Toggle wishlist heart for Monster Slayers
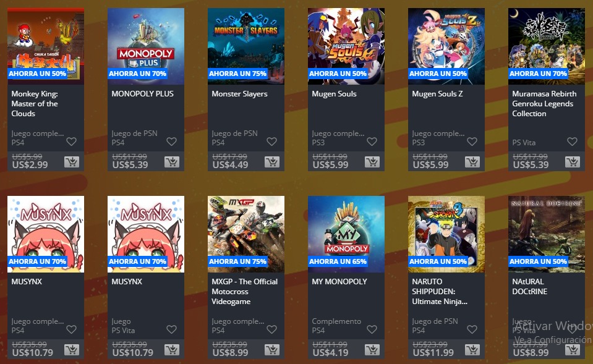The image size is (593, 364). pyautogui.click(x=272, y=142)
